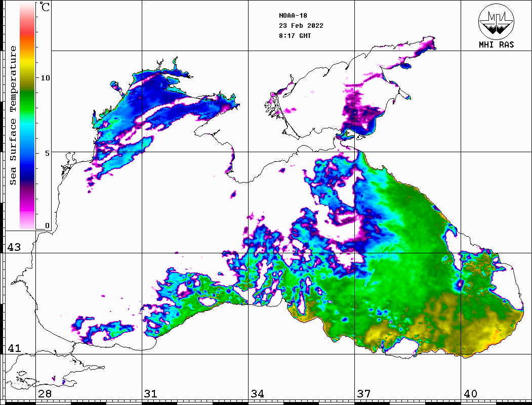Click the '10' tick on temperature scale

click(x=45, y=78)
